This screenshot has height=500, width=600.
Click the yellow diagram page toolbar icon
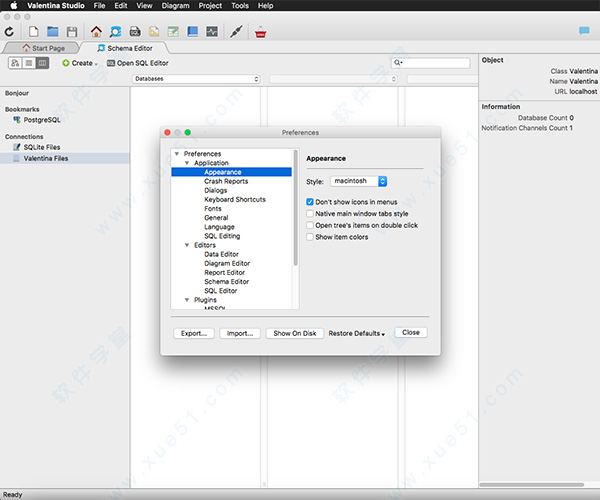click(154, 32)
